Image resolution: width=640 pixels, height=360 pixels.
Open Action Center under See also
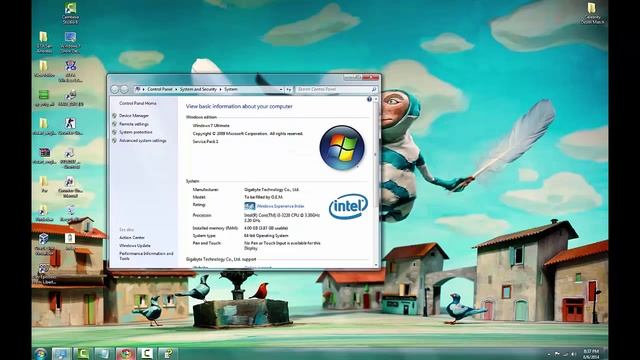coord(132,238)
